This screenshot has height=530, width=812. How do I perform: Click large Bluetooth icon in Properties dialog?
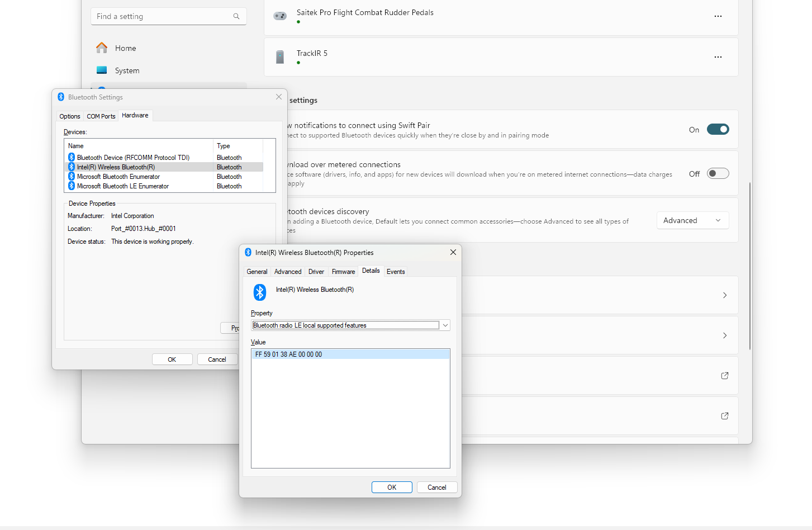pyautogui.click(x=260, y=292)
